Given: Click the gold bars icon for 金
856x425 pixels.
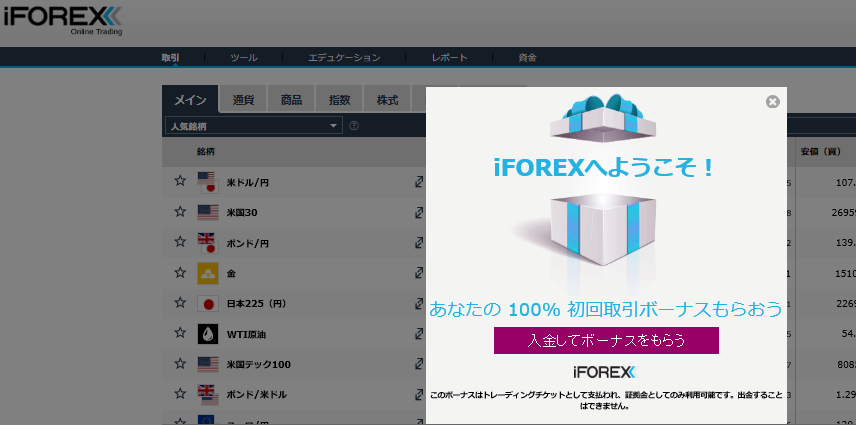Looking at the screenshot, I should pos(208,273).
